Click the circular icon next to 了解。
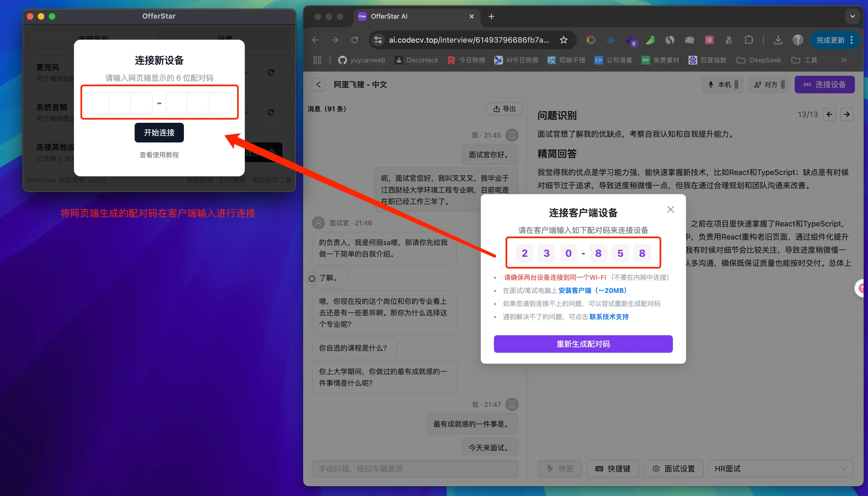The height and width of the screenshot is (496, 868). point(312,279)
